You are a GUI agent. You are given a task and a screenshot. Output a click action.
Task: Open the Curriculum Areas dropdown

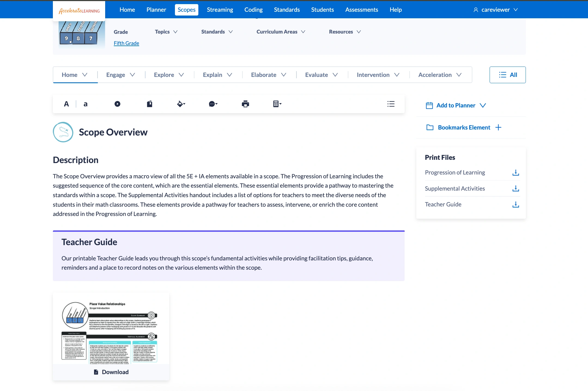coord(281,32)
